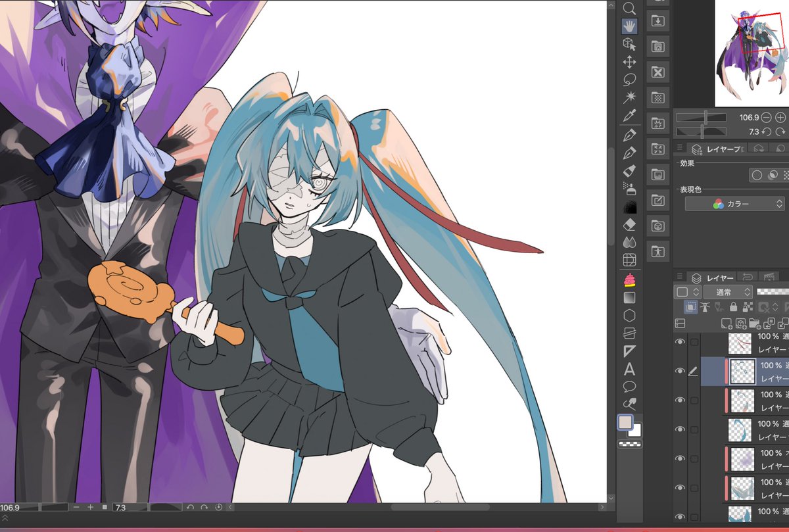Set as reference layer lighthouse icon
The height and width of the screenshot is (532, 789).
click(705, 306)
